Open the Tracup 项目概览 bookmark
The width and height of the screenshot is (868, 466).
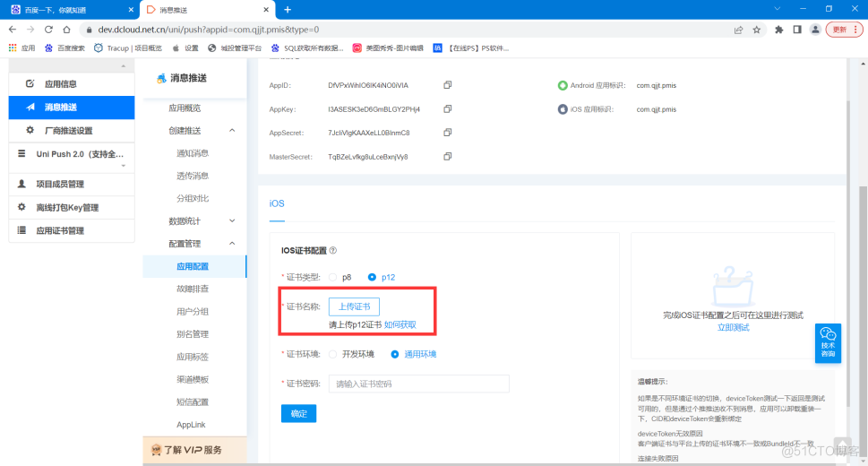coord(128,48)
